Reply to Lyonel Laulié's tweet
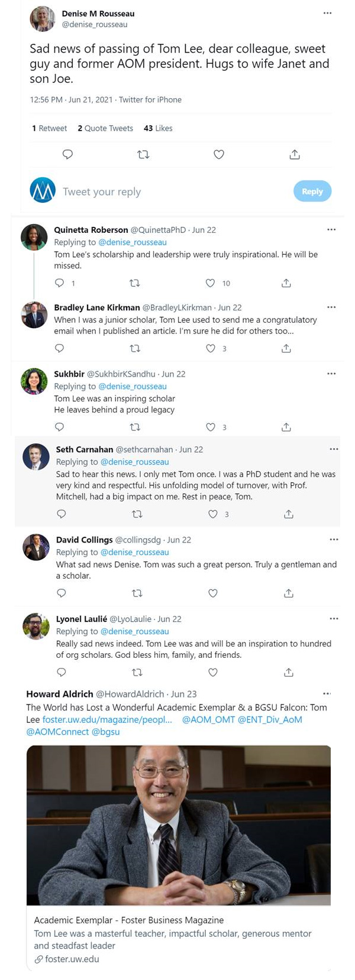 (x=61, y=672)
